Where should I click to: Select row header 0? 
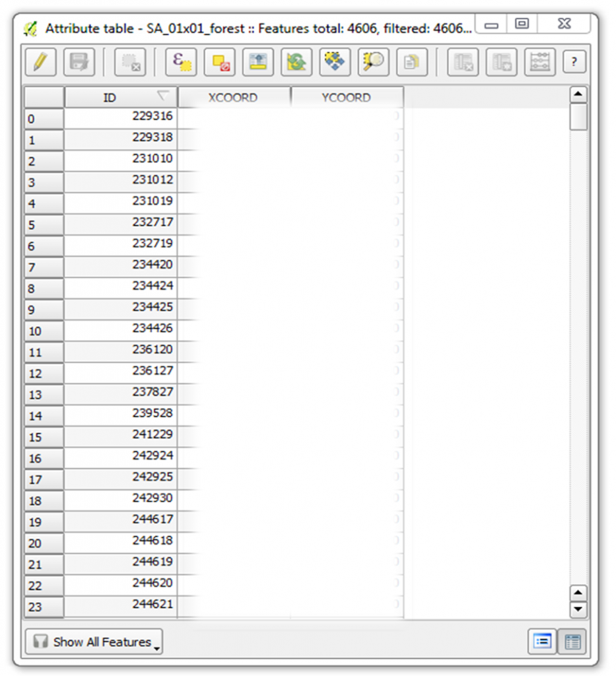44,119
